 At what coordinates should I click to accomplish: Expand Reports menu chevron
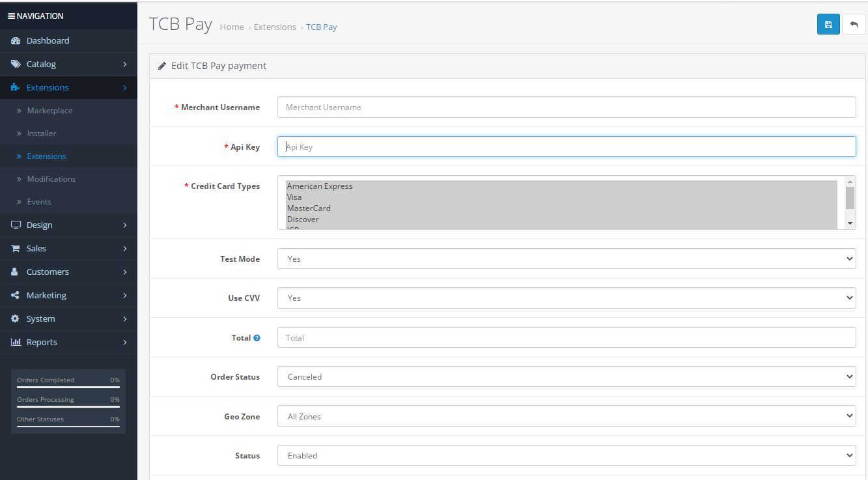[x=124, y=342]
